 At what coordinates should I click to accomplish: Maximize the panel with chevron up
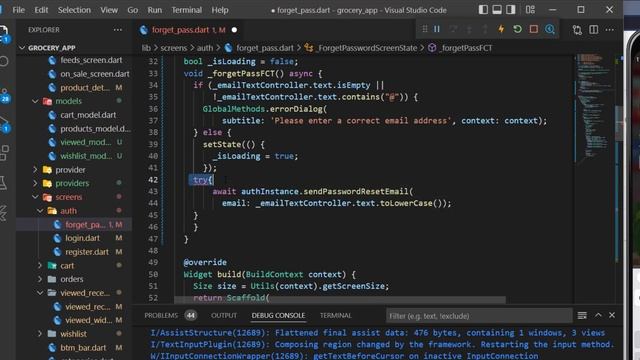[598, 315]
